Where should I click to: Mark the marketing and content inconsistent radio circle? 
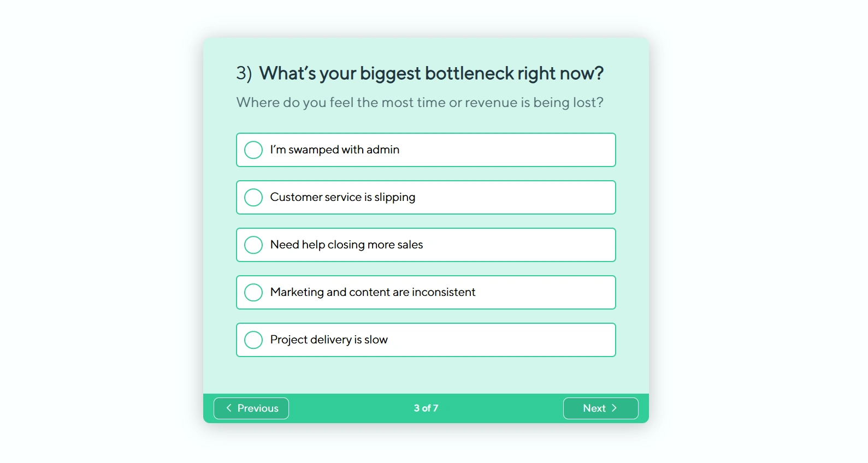click(253, 292)
